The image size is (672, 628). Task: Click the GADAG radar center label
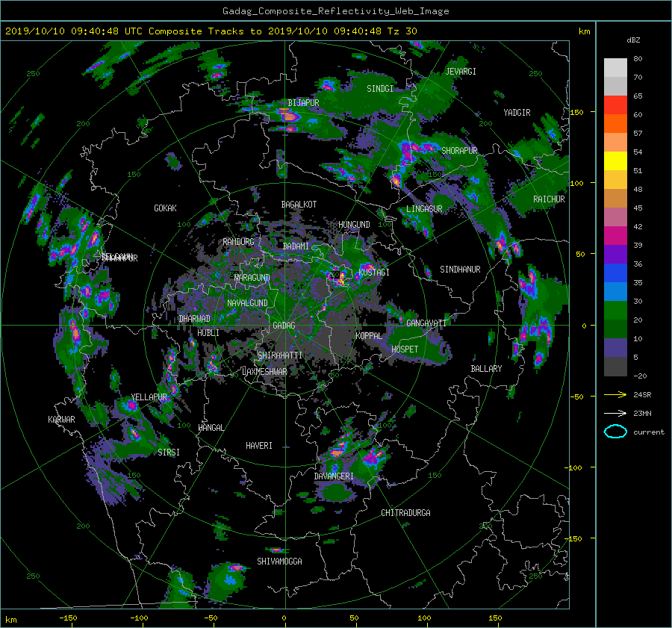(x=284, y=326)
